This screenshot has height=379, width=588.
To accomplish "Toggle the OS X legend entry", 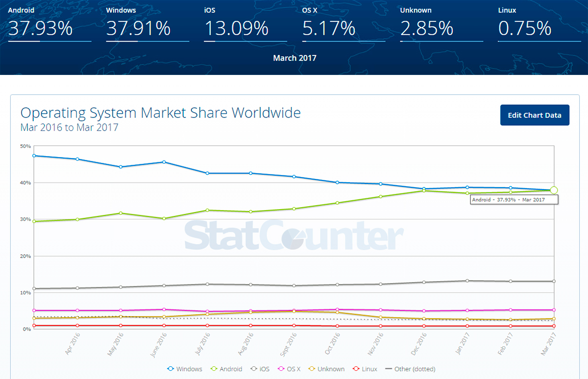I will [x=291, y=369].
